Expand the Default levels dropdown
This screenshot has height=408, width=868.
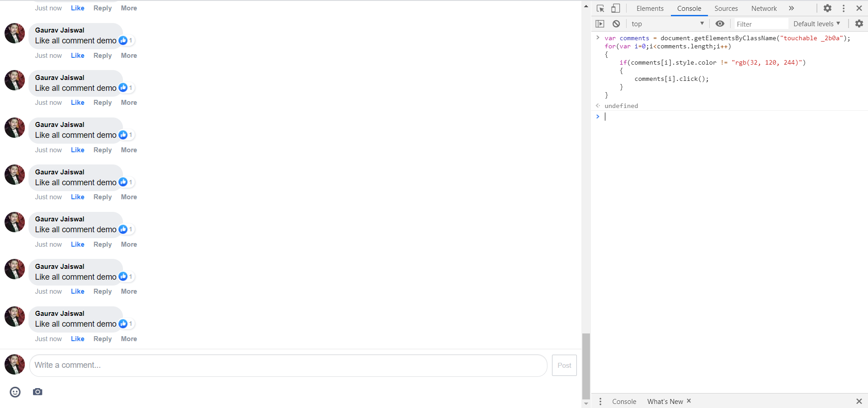816,24
